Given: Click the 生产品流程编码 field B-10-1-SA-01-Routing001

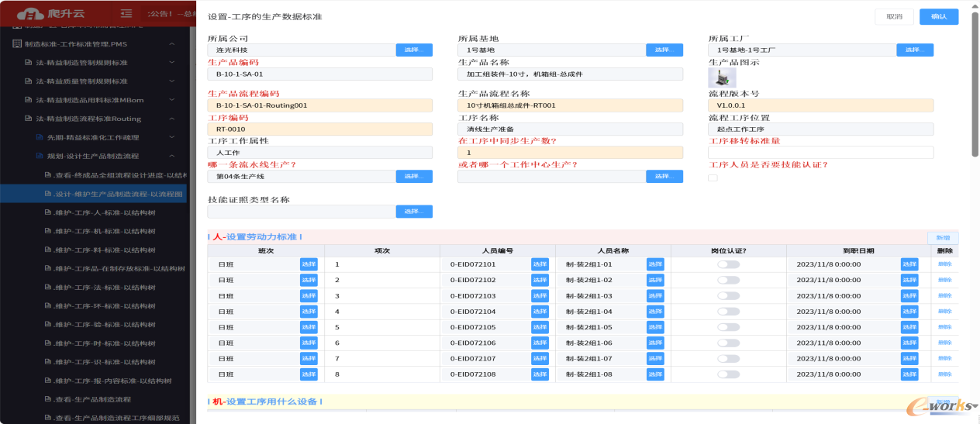Looking at the screenshot, I should point(320,105).
